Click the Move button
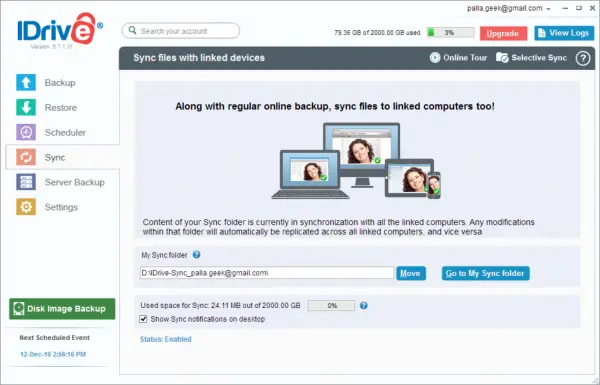 (x=411, y=273)
